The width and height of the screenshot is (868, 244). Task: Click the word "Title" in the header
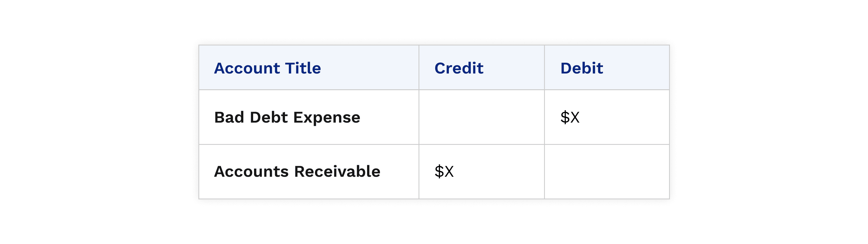tap(303, 68)
